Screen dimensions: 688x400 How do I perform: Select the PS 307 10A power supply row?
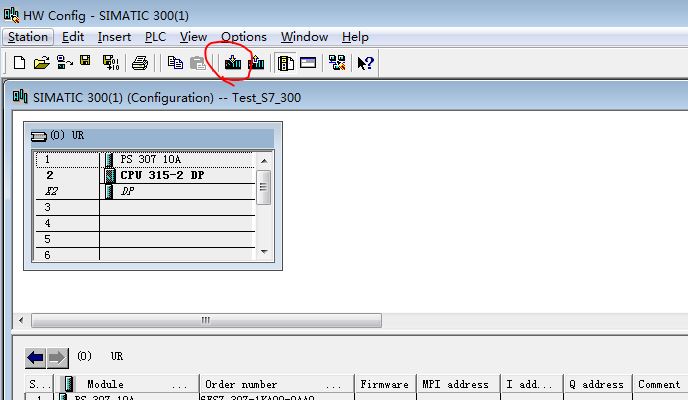click(160, 159)
